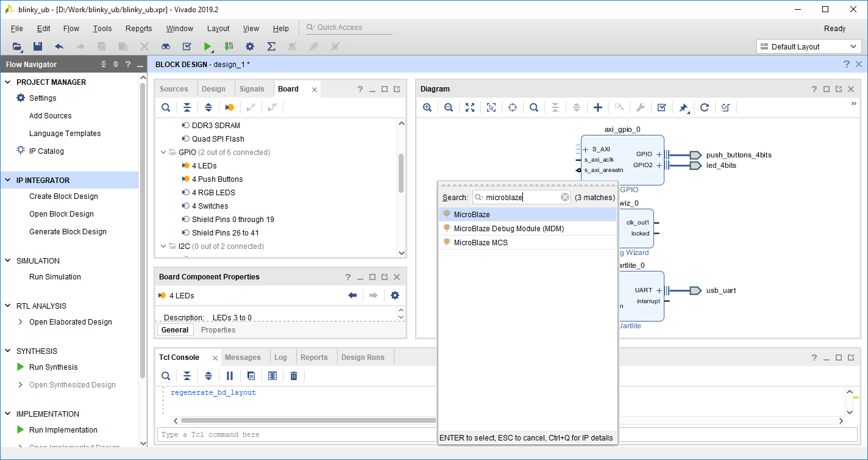Clear the IP search text with X

[565, 197]
